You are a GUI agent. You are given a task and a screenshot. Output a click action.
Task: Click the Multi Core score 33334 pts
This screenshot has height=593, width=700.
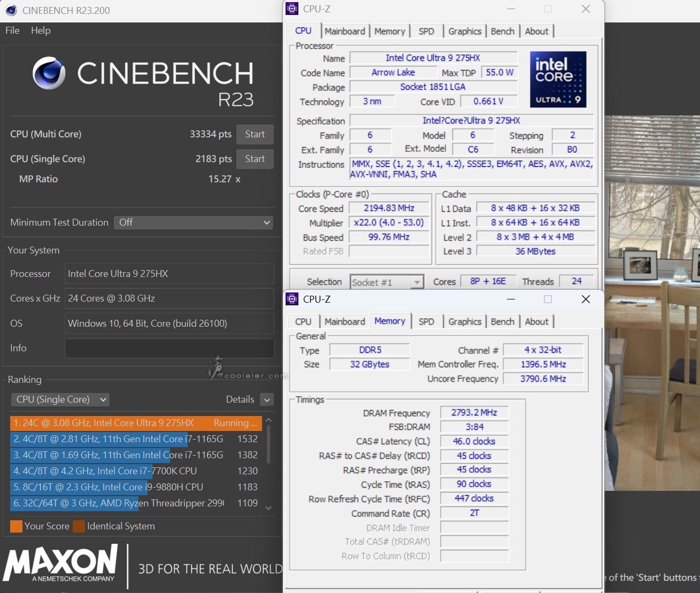coord(211,134)
